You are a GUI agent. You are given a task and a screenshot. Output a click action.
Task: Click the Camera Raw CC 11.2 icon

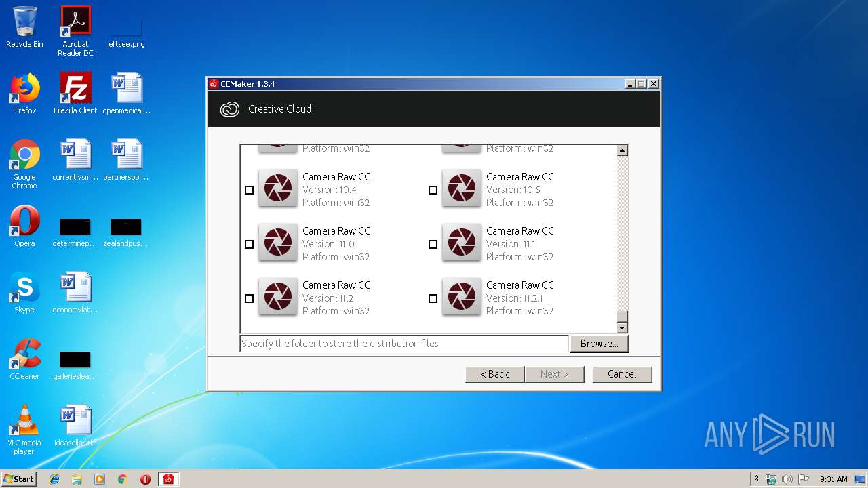[x=278, y=296]
